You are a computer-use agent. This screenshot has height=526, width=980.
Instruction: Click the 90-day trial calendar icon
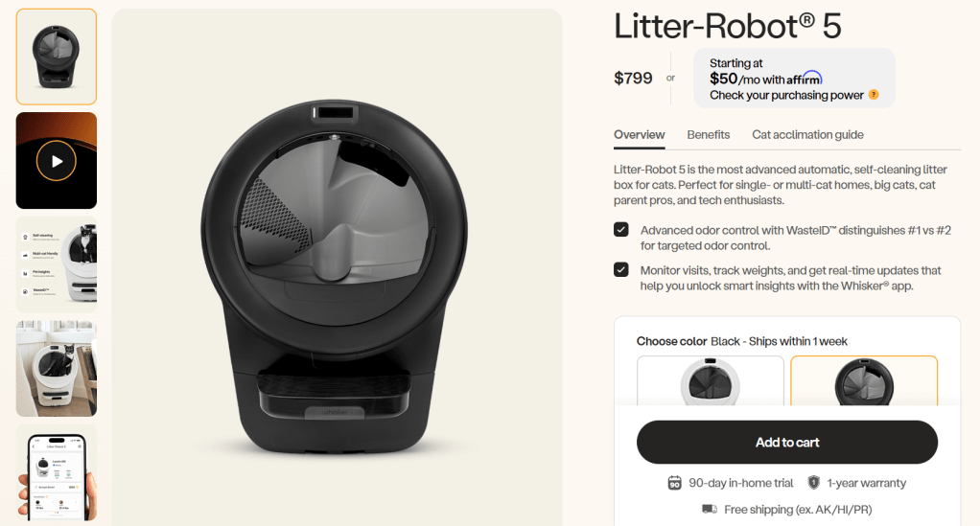[x=674, y=483]
